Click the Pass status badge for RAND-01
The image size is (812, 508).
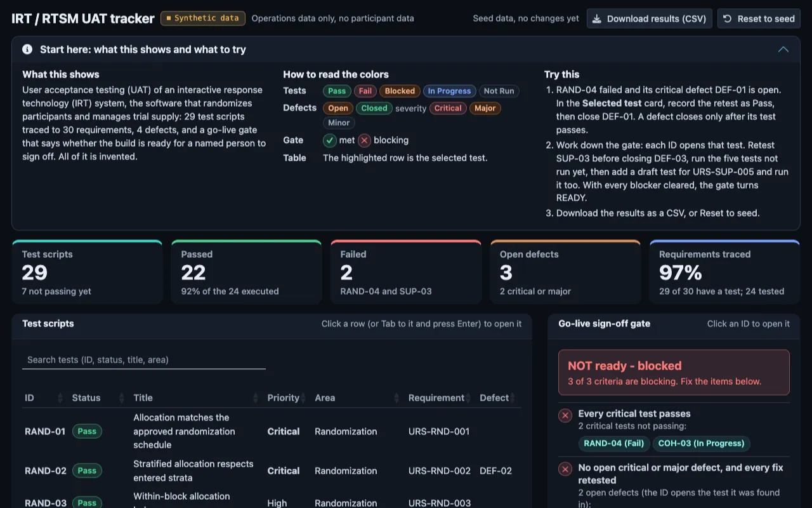click(87, 431)
